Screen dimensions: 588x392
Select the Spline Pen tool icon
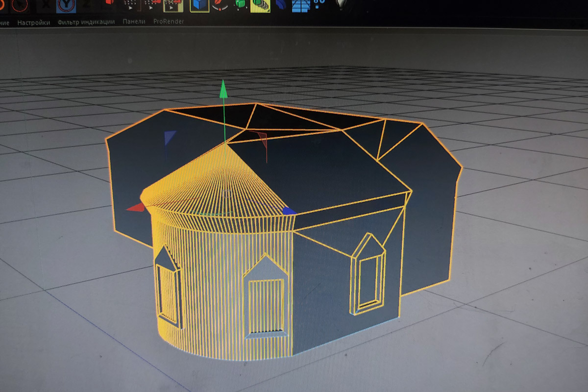click(220, 5)
